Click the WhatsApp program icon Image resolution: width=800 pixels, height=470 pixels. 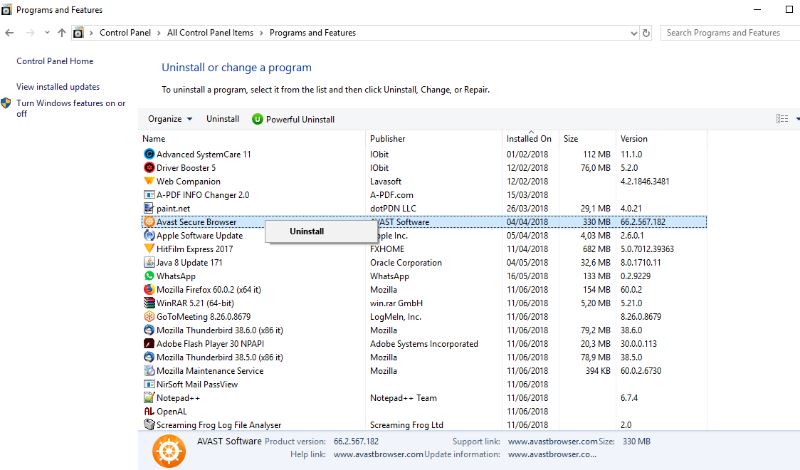(149, 276)
